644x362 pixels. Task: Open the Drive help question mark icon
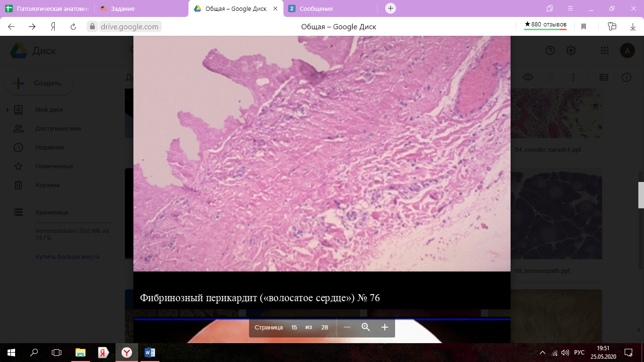[550, 50]
